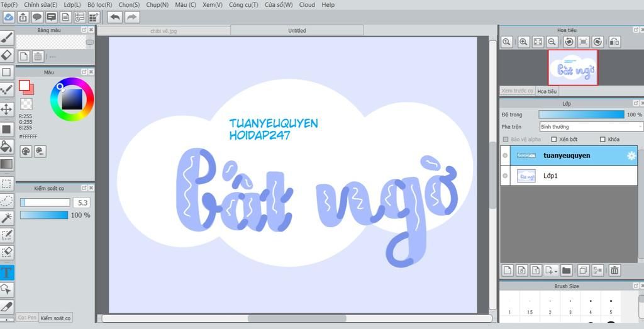Screen dimensions: 644x329
Task: Click the Redo arrow
Action: (132, 17)
